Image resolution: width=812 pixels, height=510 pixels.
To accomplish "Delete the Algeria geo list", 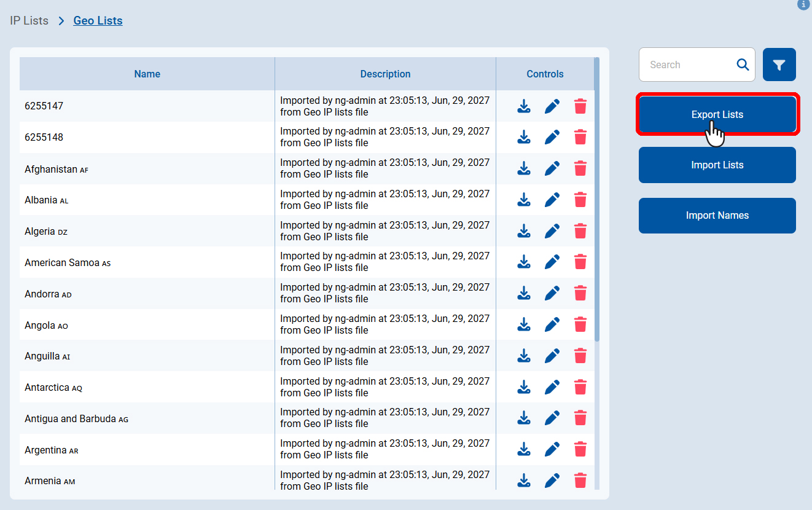I will (x=580, y=231).
